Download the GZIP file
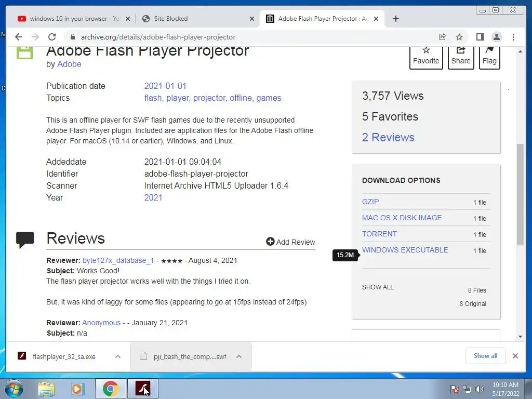532x399 pixels. [370, 202]
